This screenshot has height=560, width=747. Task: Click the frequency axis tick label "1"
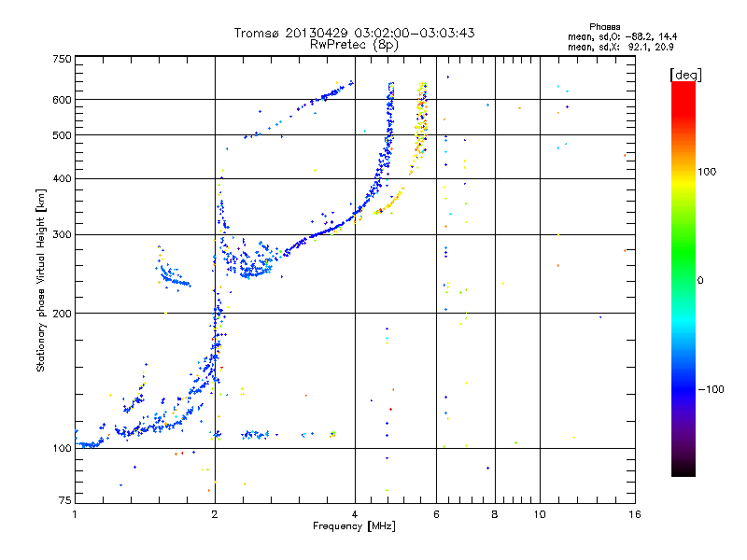pyautogui.click(x=75, y=514)
